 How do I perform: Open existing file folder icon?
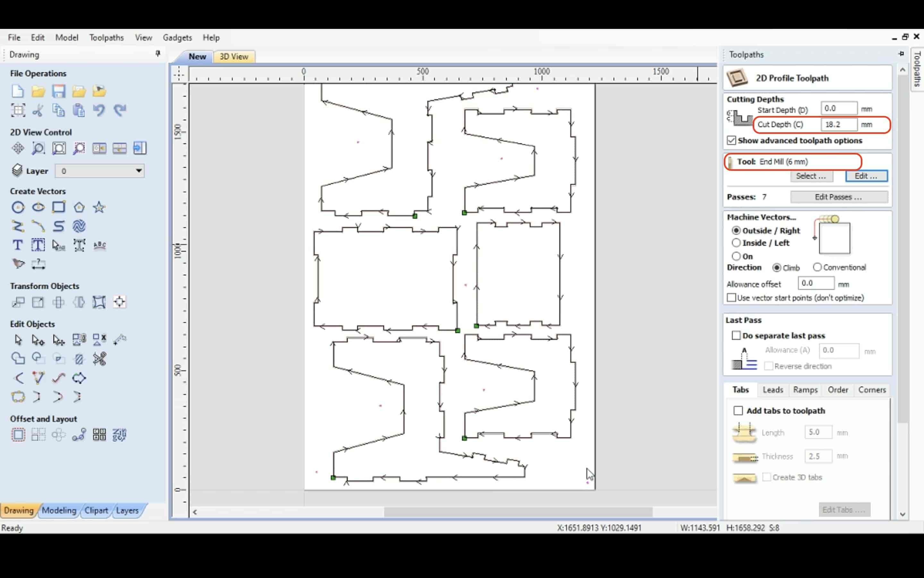point(38,92)
